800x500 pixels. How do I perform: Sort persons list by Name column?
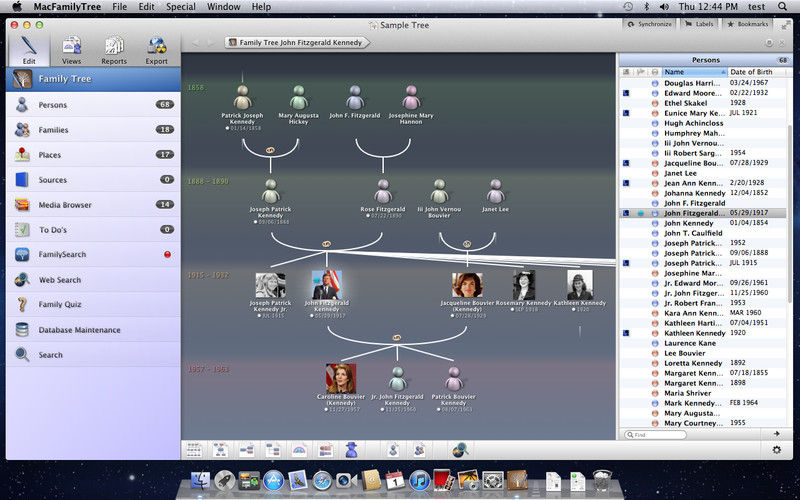[x=694, y=72]
